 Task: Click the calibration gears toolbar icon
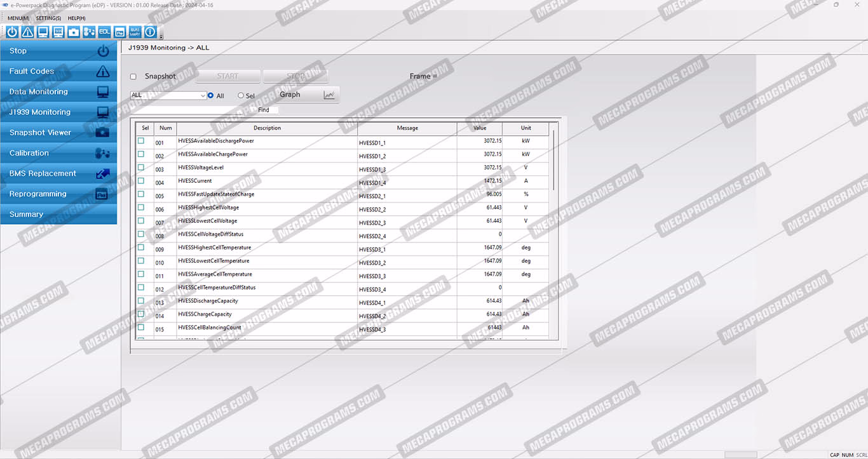pyautogui.click(x=89, y=32)
